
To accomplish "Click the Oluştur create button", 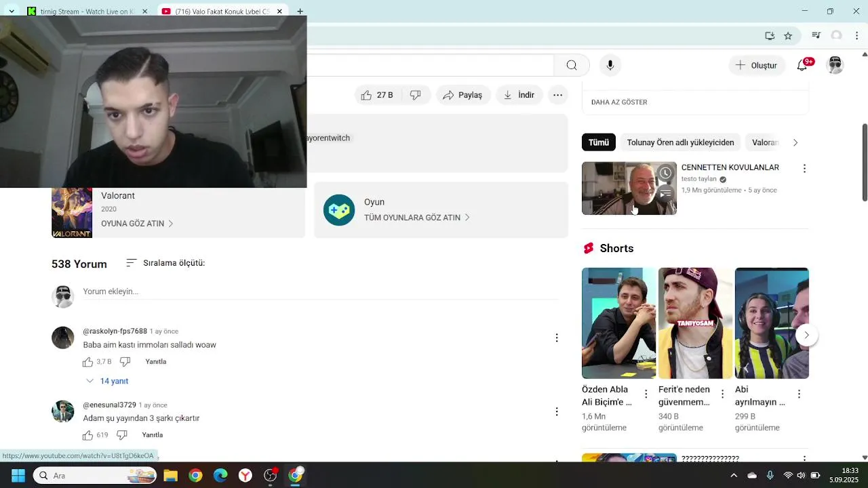I will 757,65.
